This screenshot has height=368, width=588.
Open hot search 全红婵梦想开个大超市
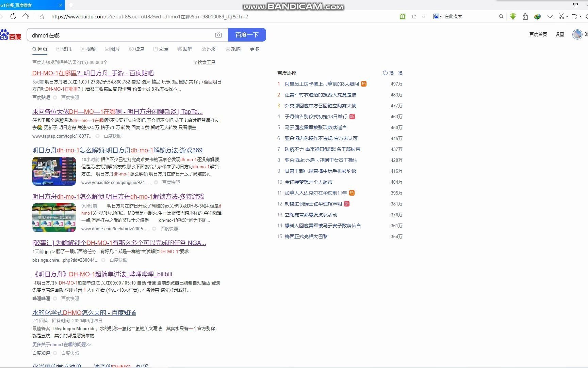pos(309,182)
